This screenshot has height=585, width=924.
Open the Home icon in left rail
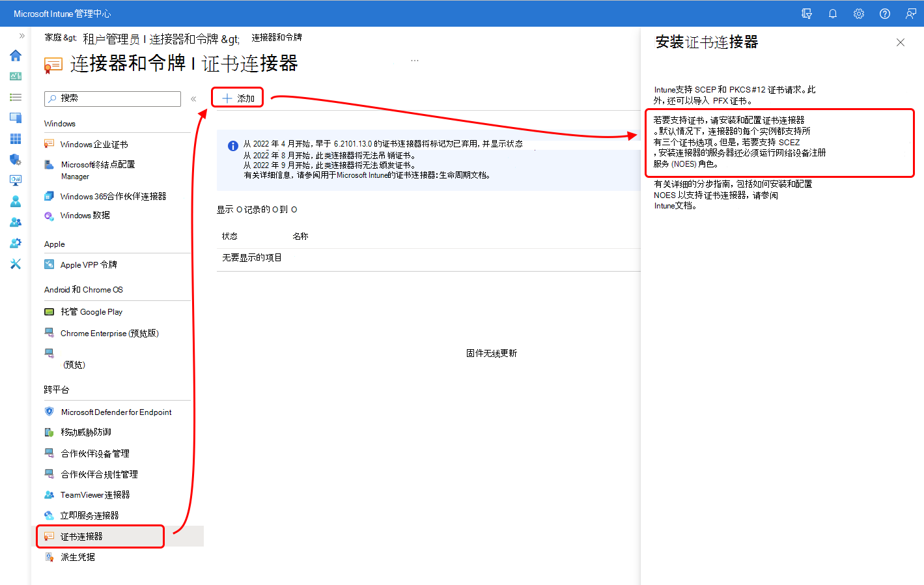(x=16, y=55)
